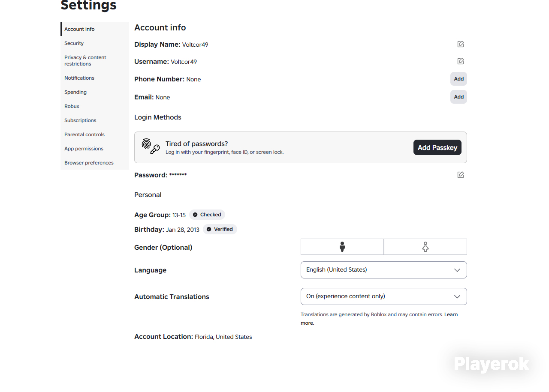The image size is (549, 392).
Task: Go to the Robux section
Action: (95, 106)
